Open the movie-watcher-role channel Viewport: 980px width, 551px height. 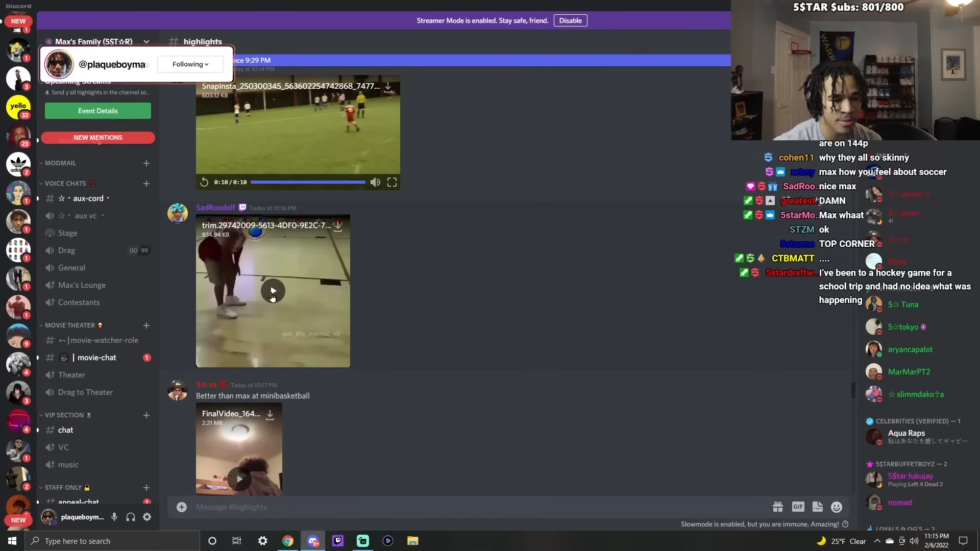point(97,340)
